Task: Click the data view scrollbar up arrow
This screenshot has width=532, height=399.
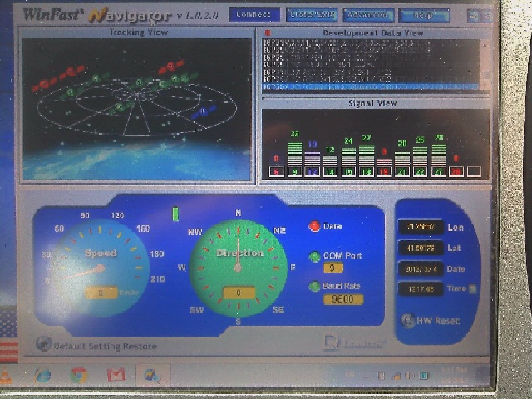Action: pyautogui.click(x=485, y=44)
